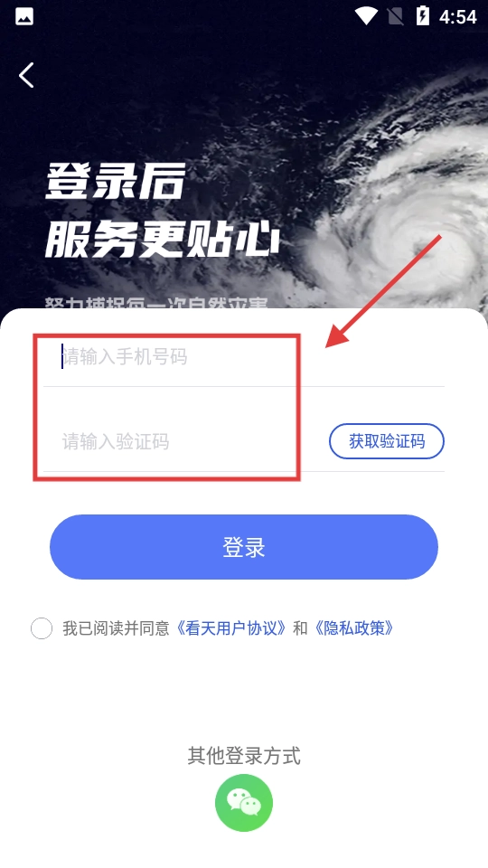488x868 pixels.
Task: Tap the 登录后 heading text
Action: tap(115, 182)
